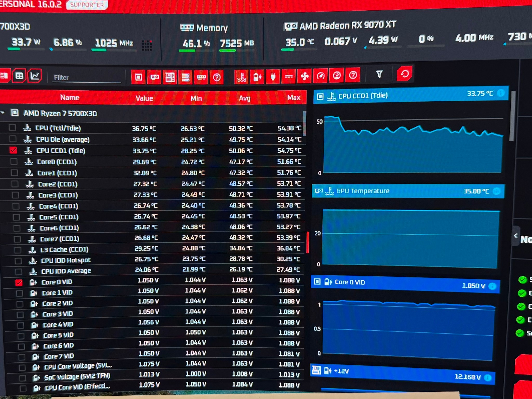The image size is (532, 399).
Task: Collapse the AMD Ryzen 7 5700X3D group
Action: click(x=3, y=113)
